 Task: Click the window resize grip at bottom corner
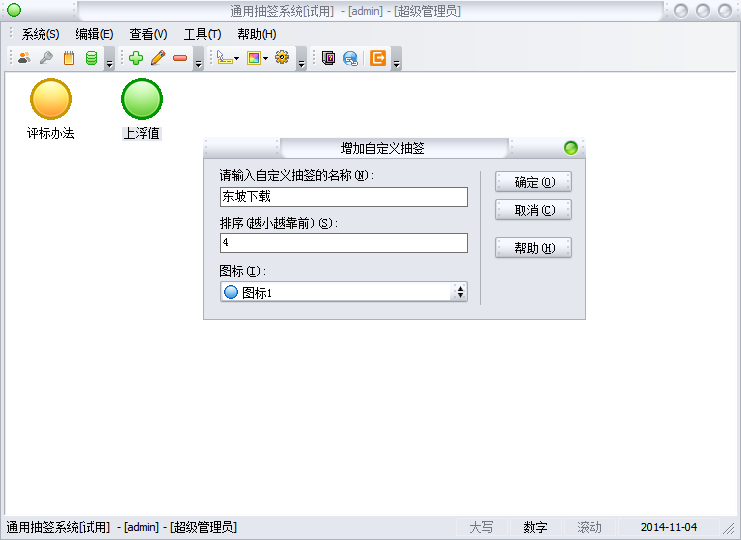coord(731,530)
